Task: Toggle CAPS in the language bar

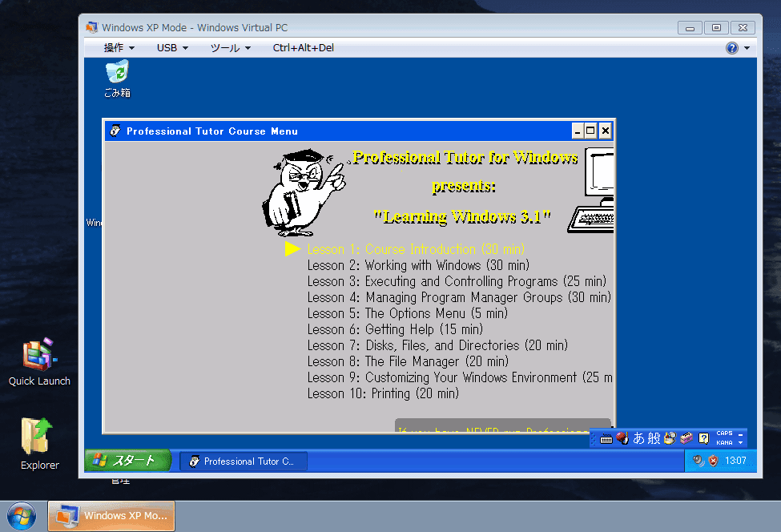Action: click(724, 433)
